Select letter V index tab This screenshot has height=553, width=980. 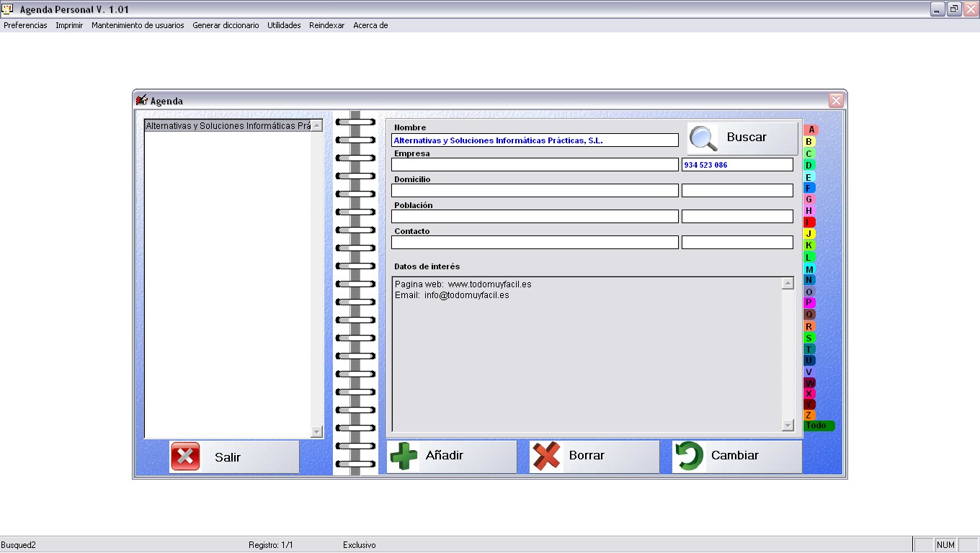click(809, 372)
